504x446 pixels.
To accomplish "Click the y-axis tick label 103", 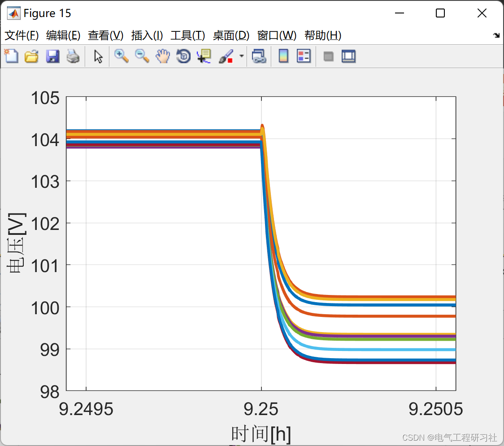I will (x=45, y=182).
